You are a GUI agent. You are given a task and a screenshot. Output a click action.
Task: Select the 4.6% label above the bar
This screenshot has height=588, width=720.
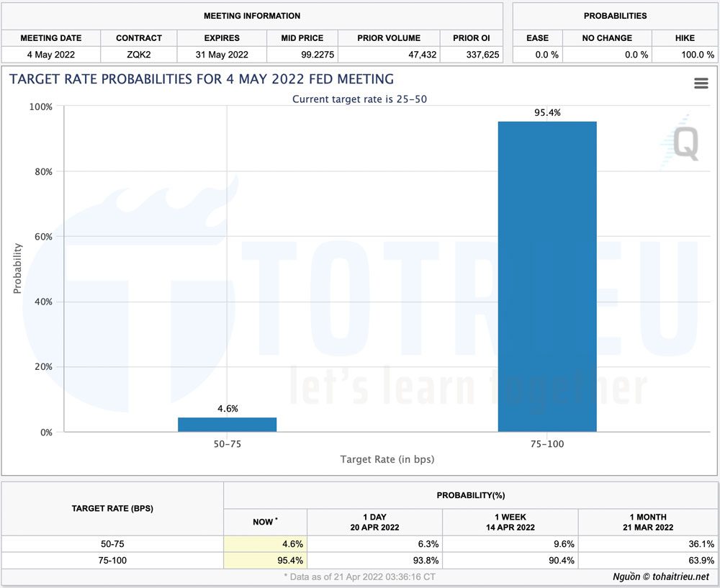(x=228, y=409)
